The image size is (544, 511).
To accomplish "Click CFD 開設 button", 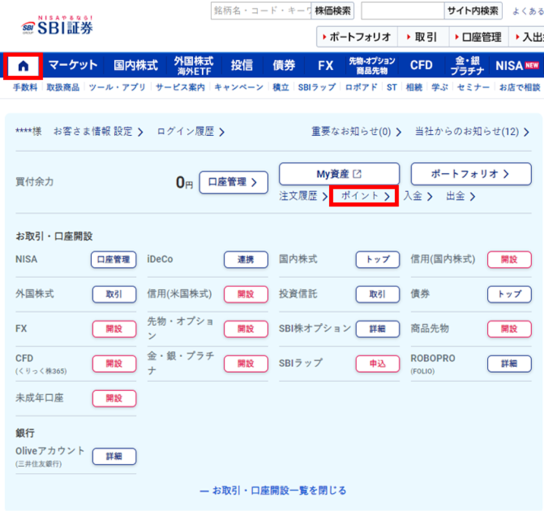I will [114, 364].
